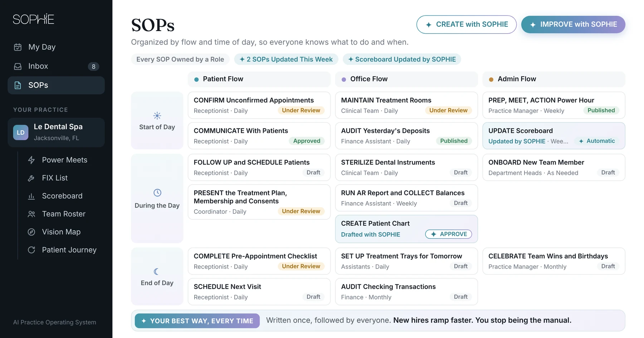Click the During the Day clock icon

click(157, 193)
